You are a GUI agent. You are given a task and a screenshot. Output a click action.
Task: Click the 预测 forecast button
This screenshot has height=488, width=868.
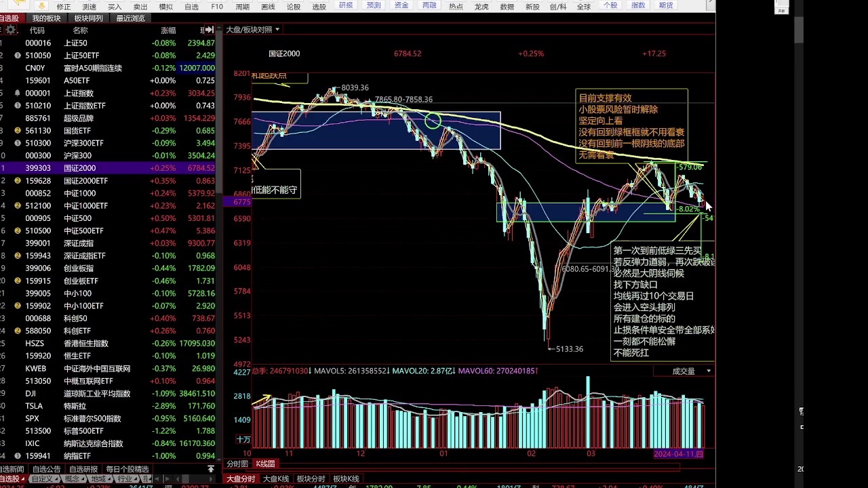(x=374, y=5)
